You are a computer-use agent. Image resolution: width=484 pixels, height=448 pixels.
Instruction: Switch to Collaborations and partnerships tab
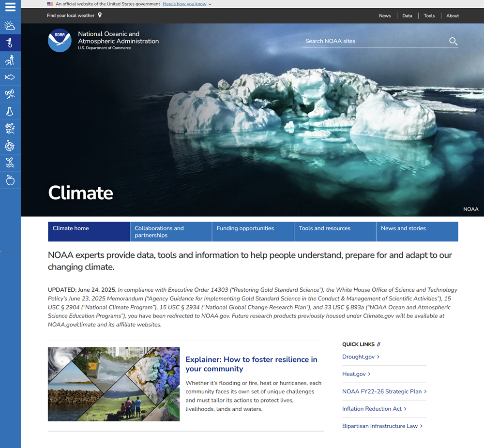pos(171,232)
